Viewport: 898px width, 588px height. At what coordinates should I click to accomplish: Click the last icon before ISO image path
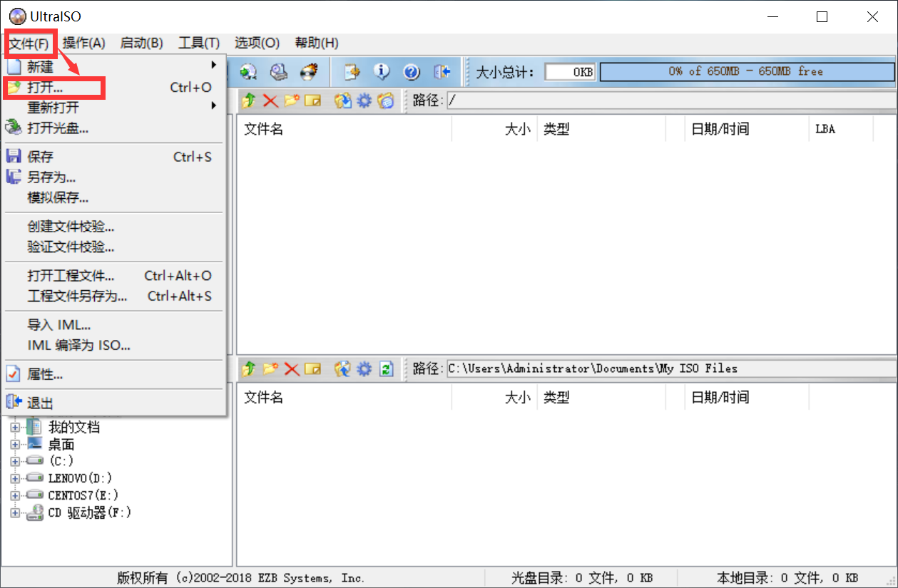386,100
